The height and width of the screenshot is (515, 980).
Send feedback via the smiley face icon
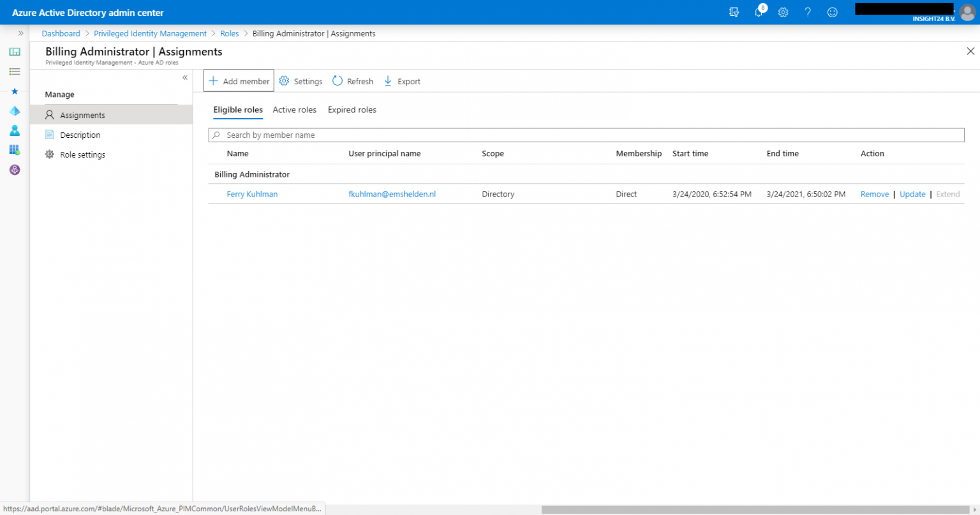(x=832, y=12)
